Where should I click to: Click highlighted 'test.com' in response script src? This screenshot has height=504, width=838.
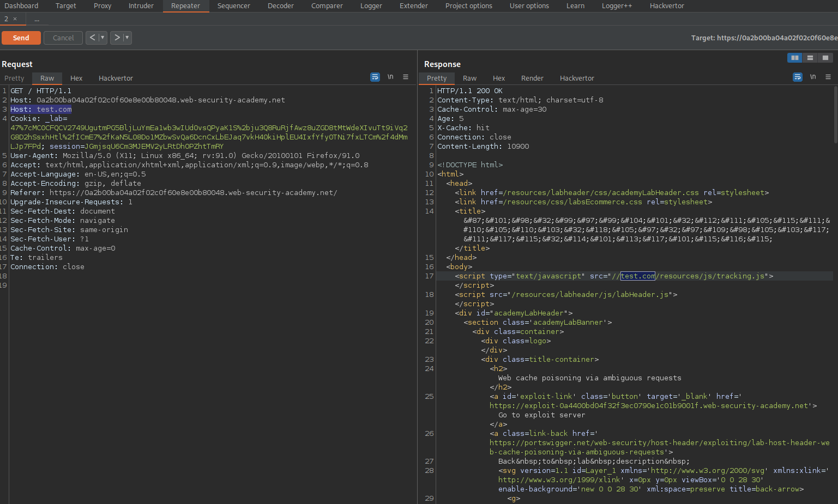pos(638,276)
